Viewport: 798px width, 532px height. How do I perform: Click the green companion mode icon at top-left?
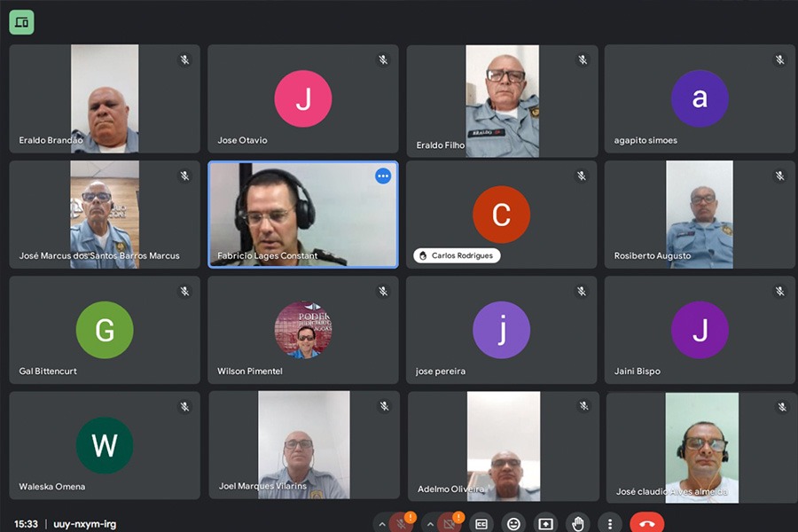[x=21, y=22]
